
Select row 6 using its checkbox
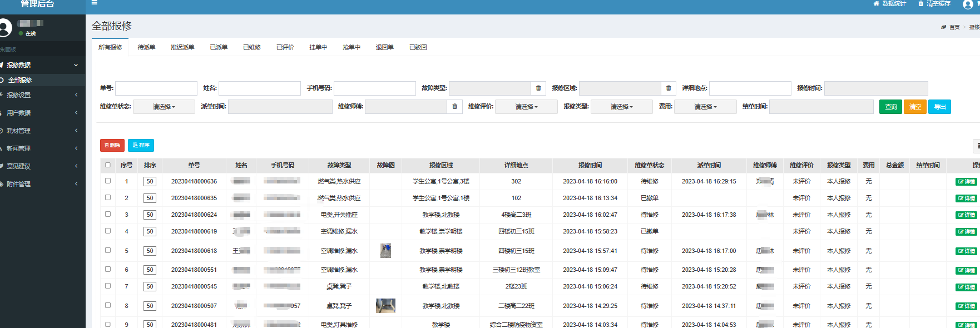coord(108,269)
